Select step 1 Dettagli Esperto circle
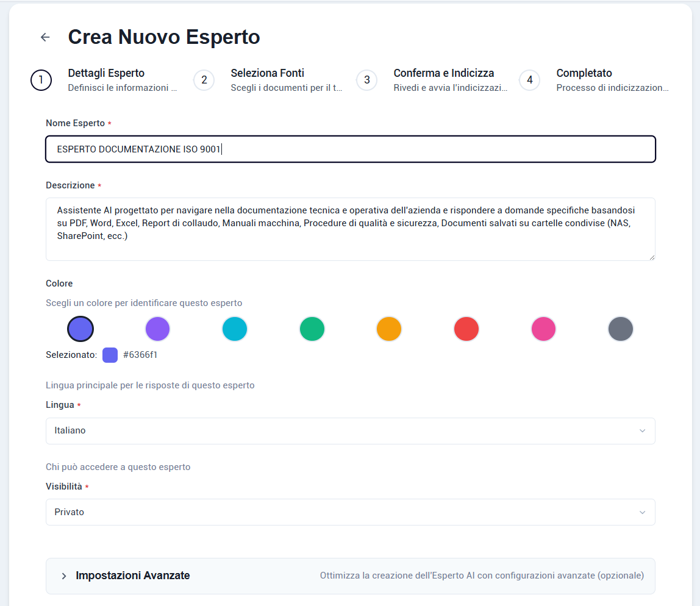Viewport: 700px width, 606px height. click(x=41, y=80)
